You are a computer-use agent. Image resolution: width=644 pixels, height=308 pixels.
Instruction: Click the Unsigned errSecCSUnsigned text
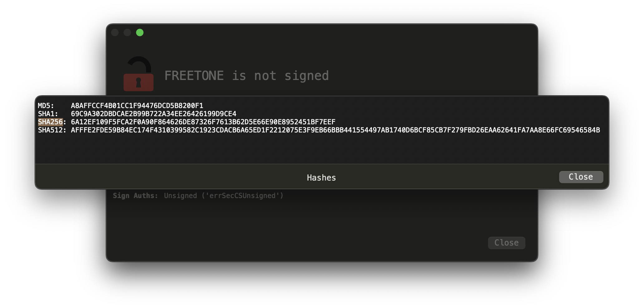(x=224, y=196)
